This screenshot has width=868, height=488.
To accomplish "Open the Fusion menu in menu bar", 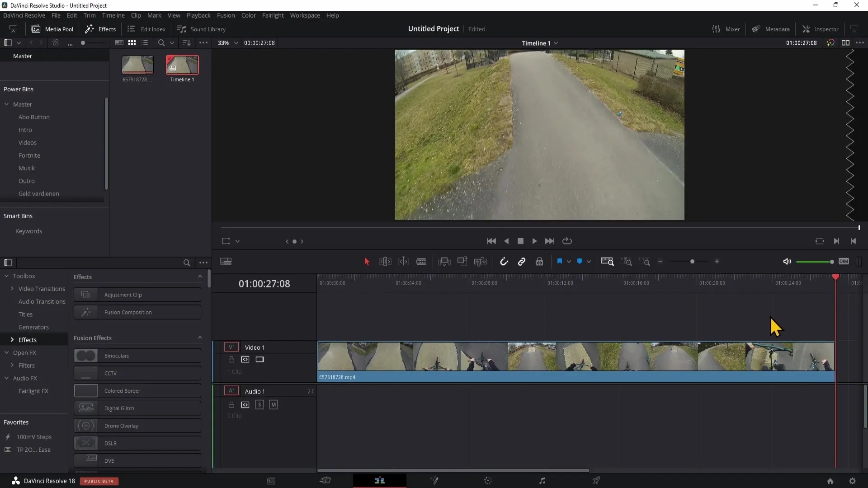I will [226, 15].
